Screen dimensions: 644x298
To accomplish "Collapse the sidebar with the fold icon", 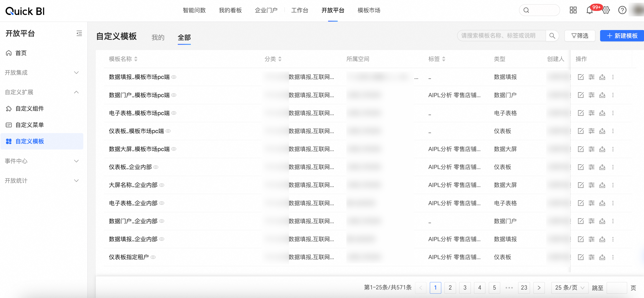I will [x=79, y=33].
